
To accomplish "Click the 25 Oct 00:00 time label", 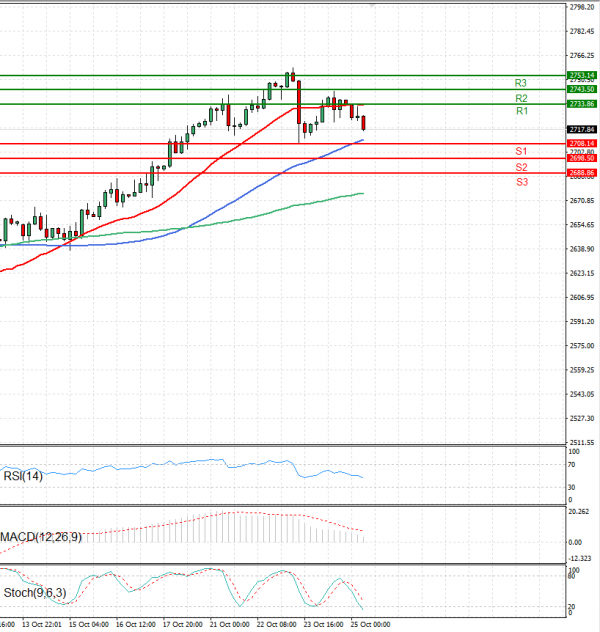I will point(370,624).
